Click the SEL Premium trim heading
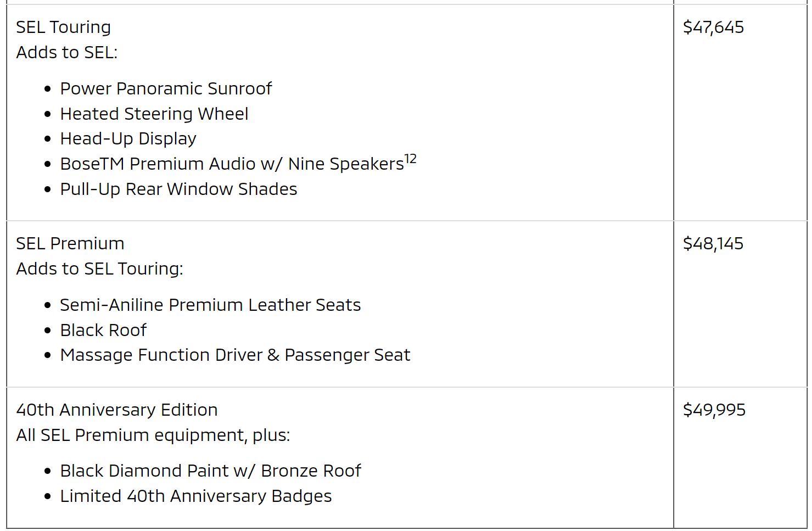 [70, 243]
